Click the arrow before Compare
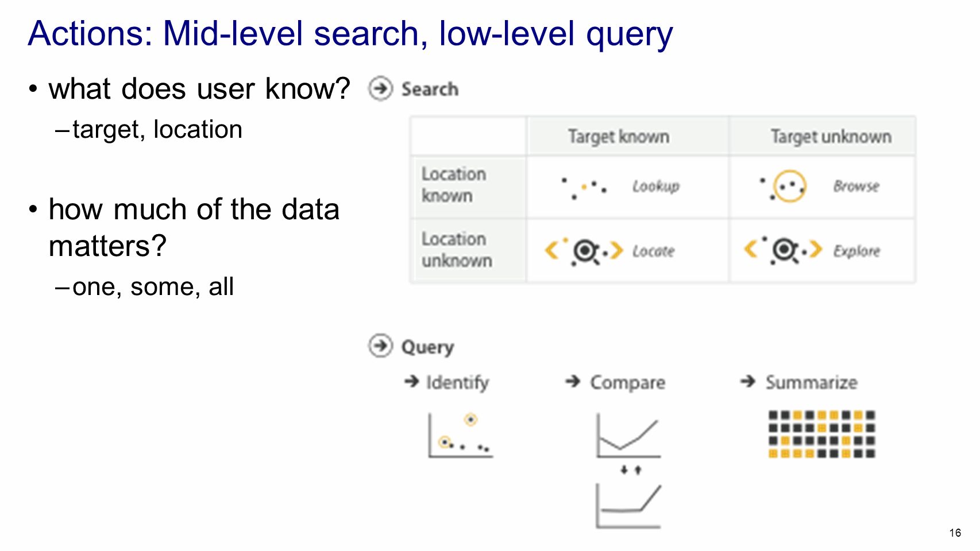The height and width of the screenshot is (551, 980). [573, 381]
